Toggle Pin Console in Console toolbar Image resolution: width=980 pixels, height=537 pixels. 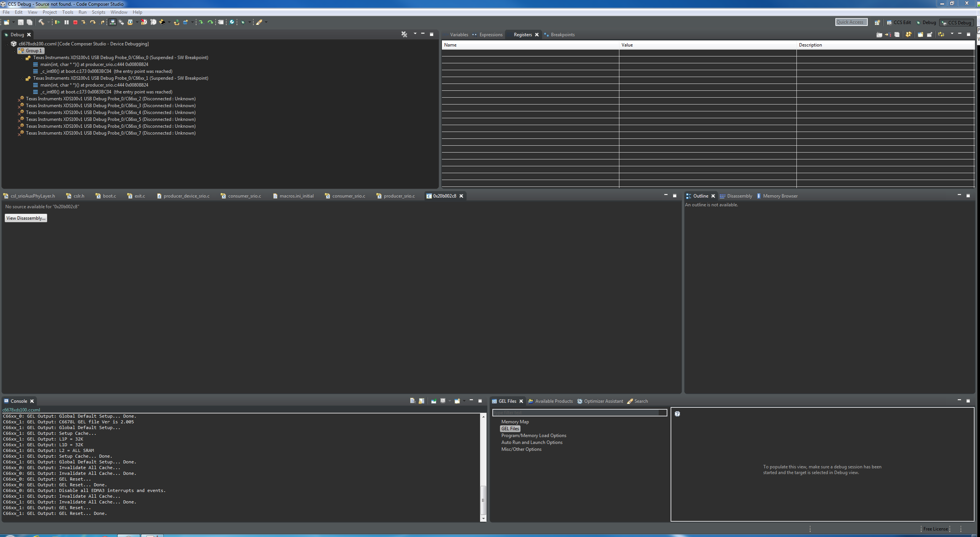(x=434, y=401)
